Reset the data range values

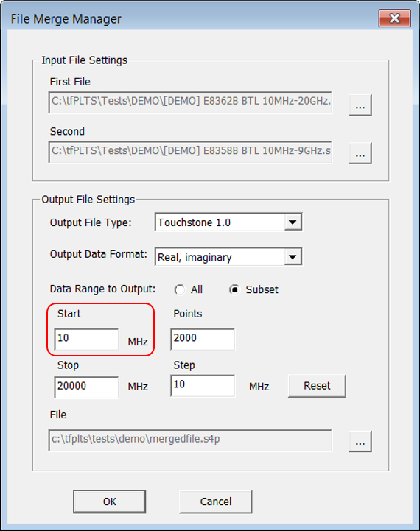pyautogui.click(x=317, y=386)
